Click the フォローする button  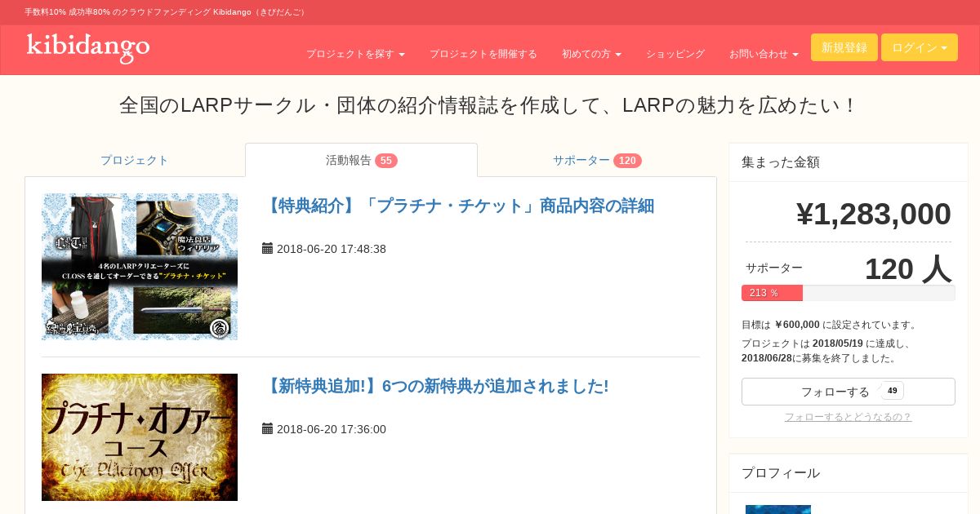pyautogui.click(x=849, y=392)
